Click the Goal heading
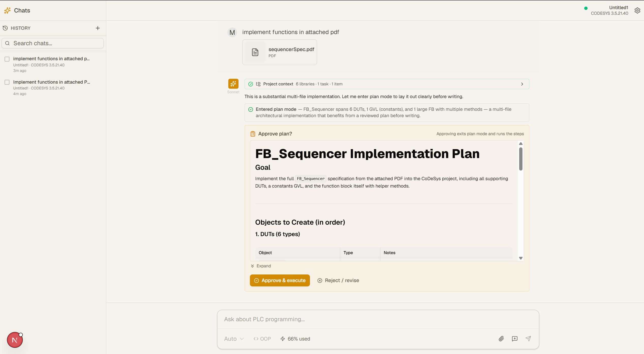The height and width of the screenshot is (354, 644). coord(263,167)
